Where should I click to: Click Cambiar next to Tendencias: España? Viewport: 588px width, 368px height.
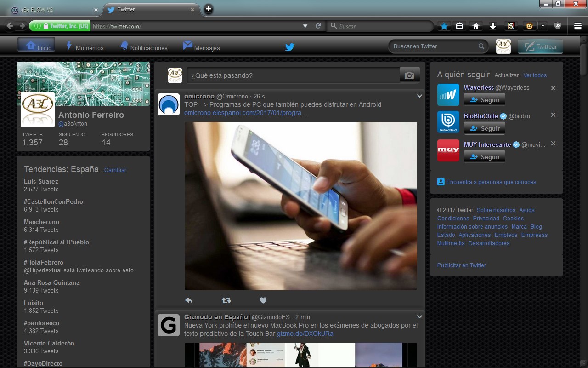[x=115, y=170]
